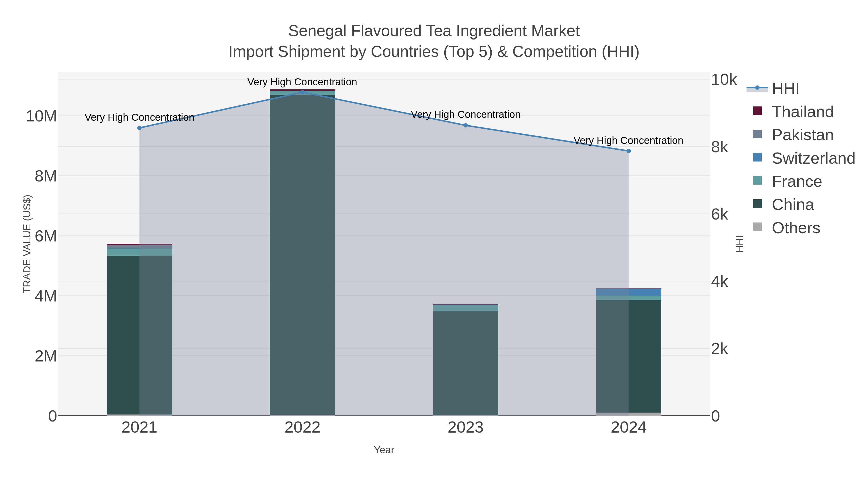
Task: Toggle the China legend entry
Action: coord(783,204)
